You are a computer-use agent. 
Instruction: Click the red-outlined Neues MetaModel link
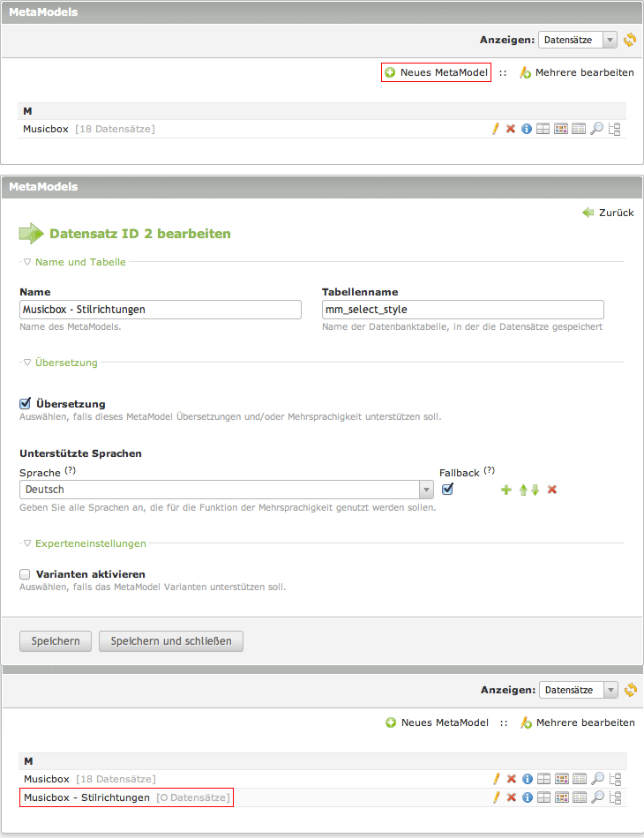tap(436, 72)
